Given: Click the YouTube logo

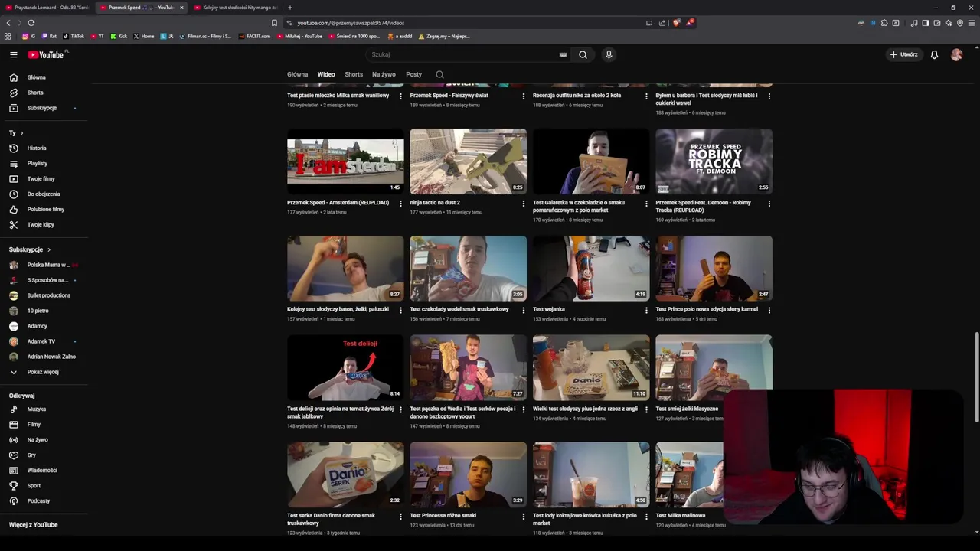Looking at the screenshot, I should tap(46, 54).
